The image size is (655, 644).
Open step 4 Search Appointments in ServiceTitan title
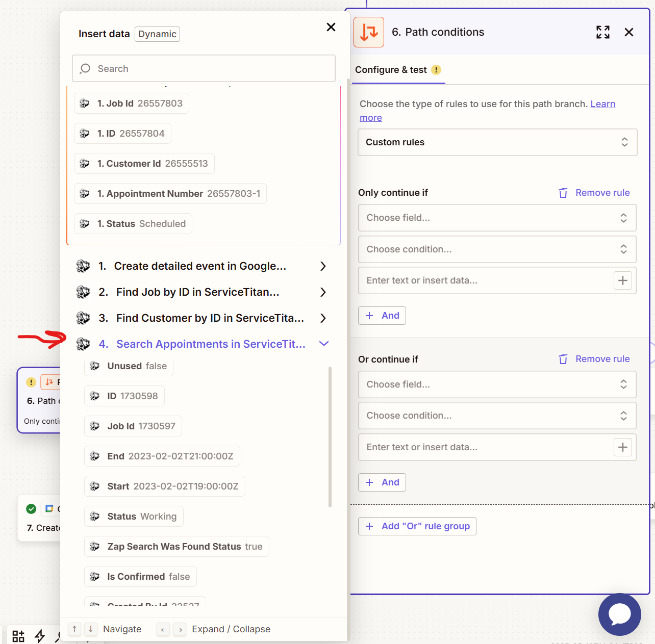point(211,344)
